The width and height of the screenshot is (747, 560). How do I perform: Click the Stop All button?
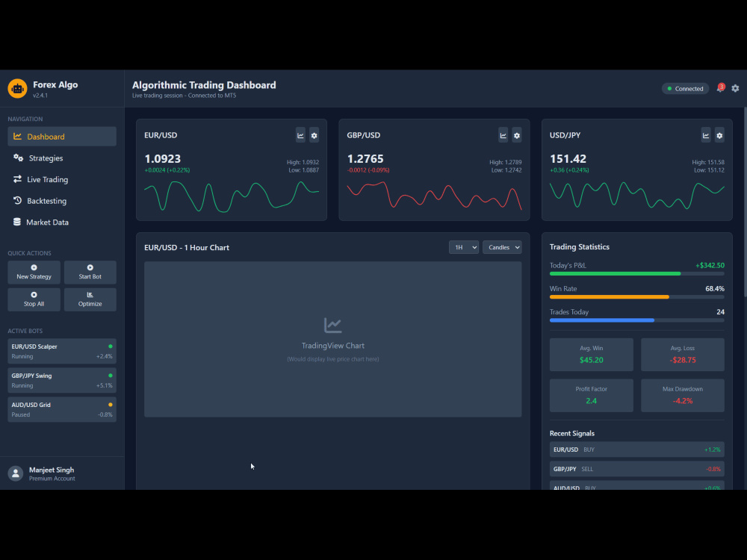pyautogui.click(x=34, y=299)
